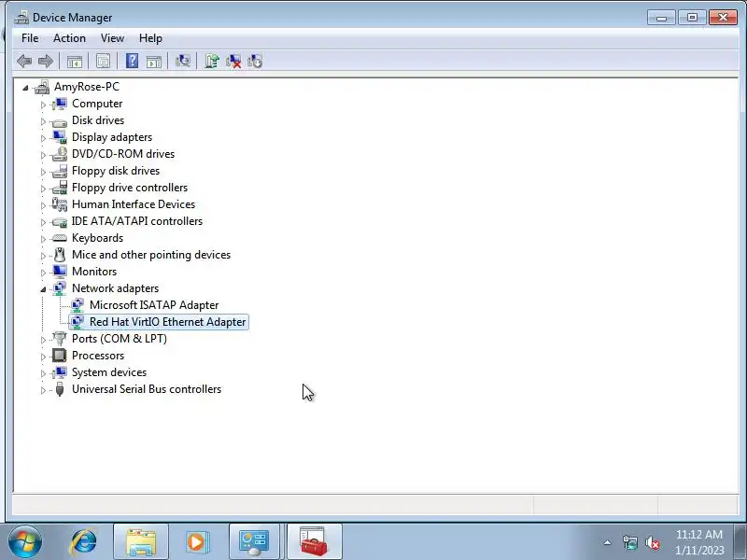Expand Floppy drive controllers category
Screen dimensions: 747x560
pos(43,189)
